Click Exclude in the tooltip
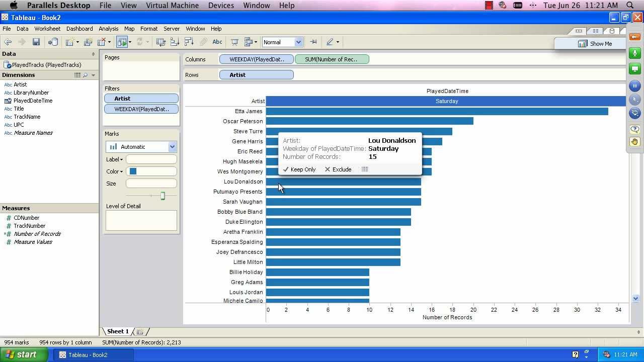 (338, 169)
